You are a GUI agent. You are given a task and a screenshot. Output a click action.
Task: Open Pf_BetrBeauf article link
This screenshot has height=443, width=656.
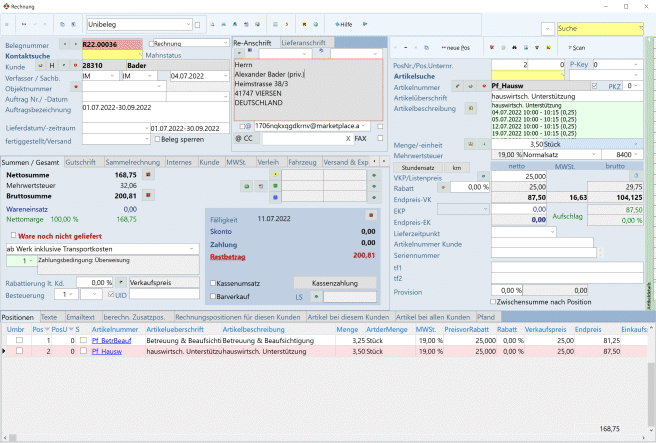pos(111,341)
